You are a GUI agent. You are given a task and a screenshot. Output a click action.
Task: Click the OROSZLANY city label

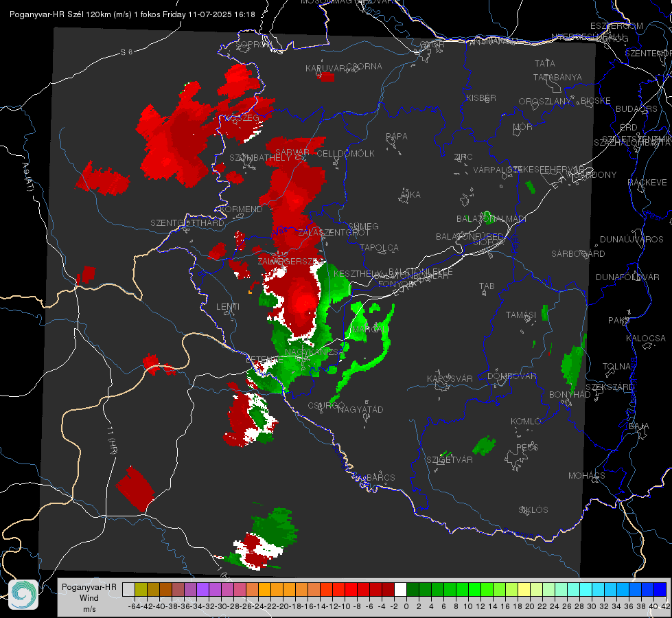pos(545,101)
